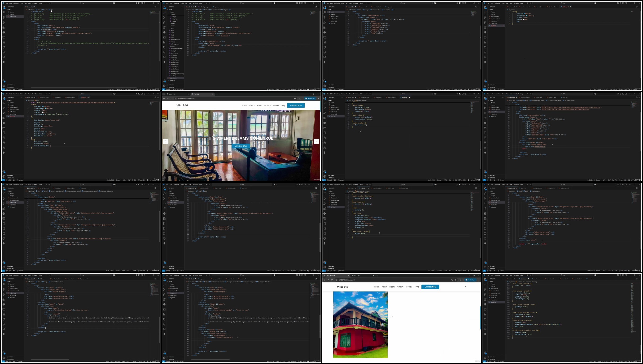Click Contact Now button on red villa page
Screen dimensions: 643x364
point(430,287)
